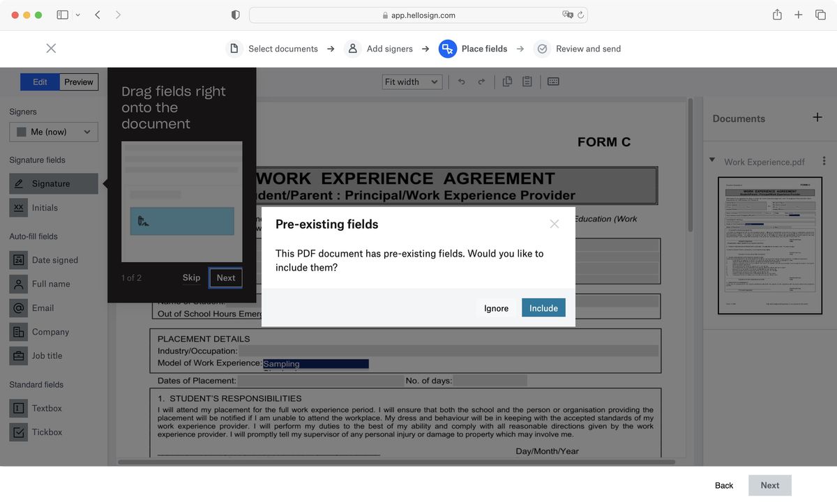This screenshot has width=837, height=504.
Task: Switch to the Preview tab
Action: tap(78, 82)
